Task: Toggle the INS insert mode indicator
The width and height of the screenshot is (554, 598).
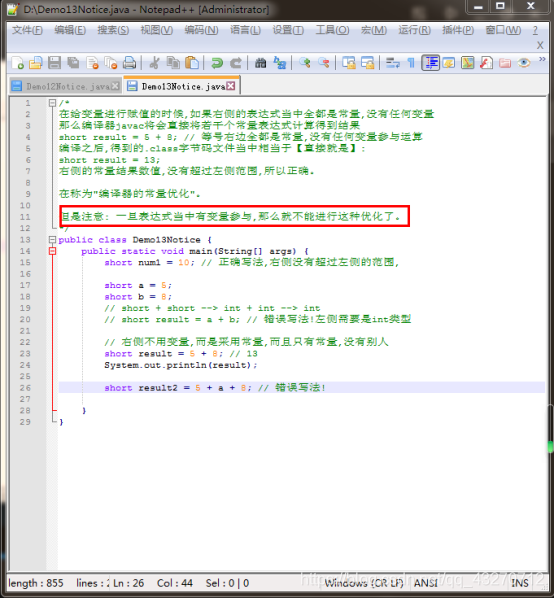Action: click(x=520, y=583)
